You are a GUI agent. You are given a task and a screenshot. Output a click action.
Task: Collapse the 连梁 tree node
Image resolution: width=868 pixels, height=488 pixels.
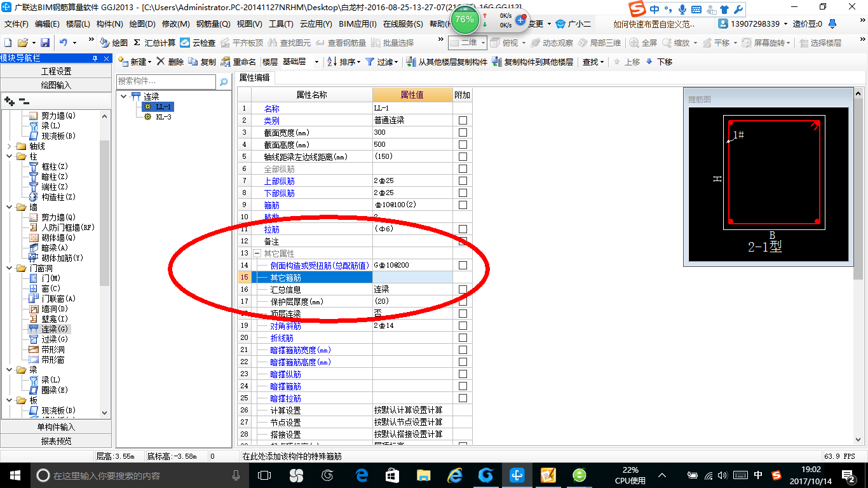124,97
